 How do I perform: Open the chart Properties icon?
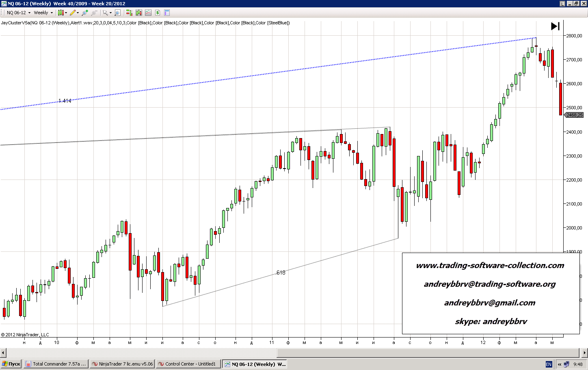pyautogui.click(x=167, y=13)
